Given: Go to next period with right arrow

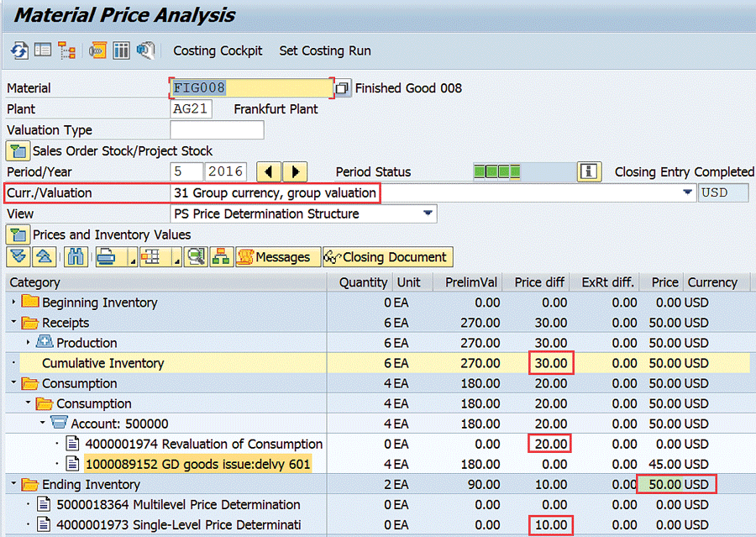Looking at the screenshot, I should pos(295,171).
